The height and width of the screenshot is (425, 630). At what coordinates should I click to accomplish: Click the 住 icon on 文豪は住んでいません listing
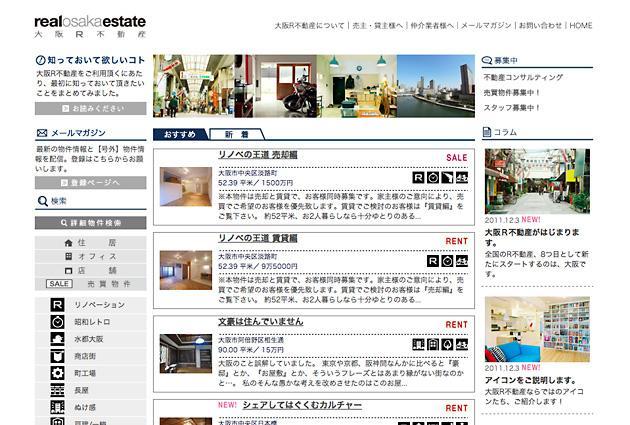[462, 344]
